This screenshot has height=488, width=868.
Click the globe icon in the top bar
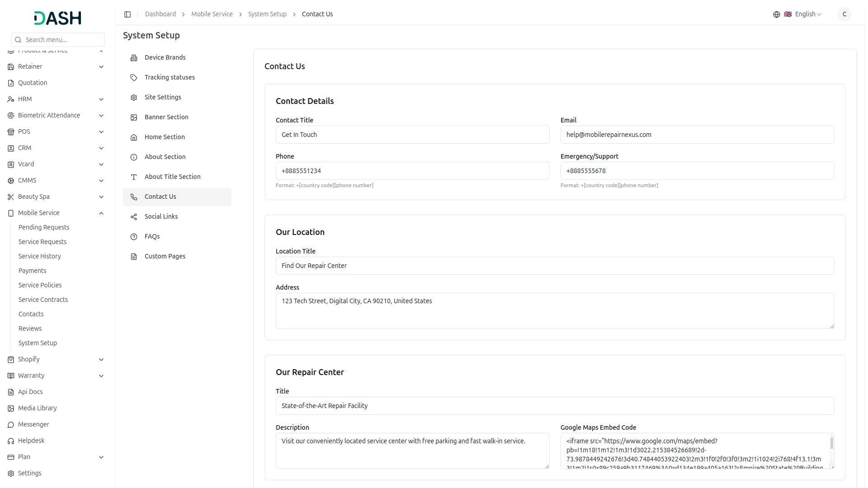(x=776, y=14)
